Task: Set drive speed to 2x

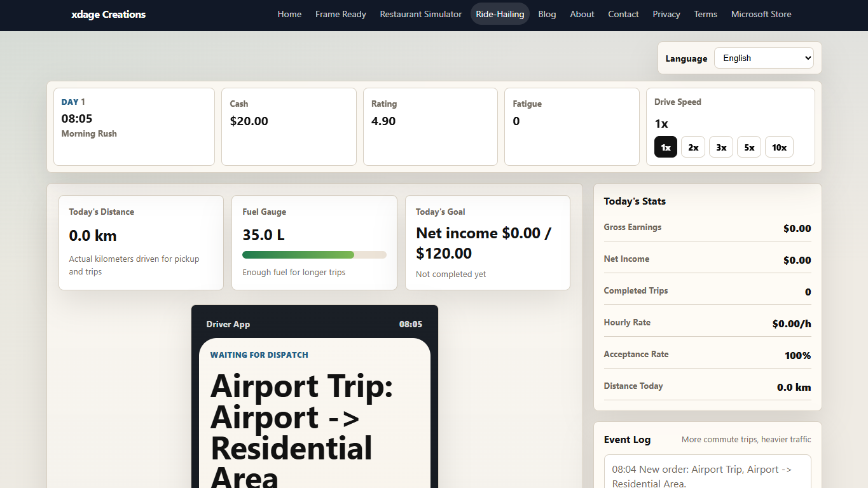Action: (x=693, y=147)
